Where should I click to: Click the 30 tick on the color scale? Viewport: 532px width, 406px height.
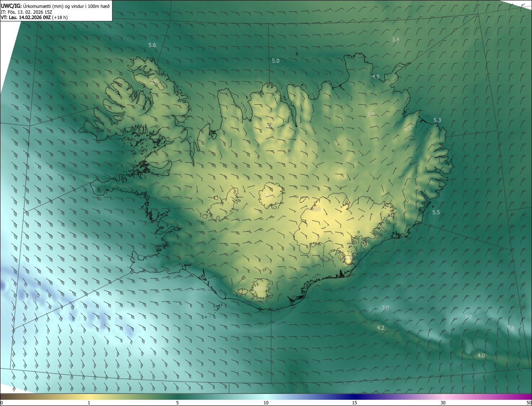(443, 403)
